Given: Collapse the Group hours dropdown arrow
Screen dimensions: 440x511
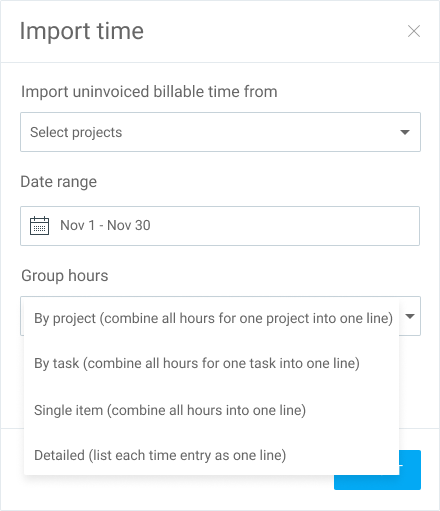Looking at the screenshot, I should point(410,316).
